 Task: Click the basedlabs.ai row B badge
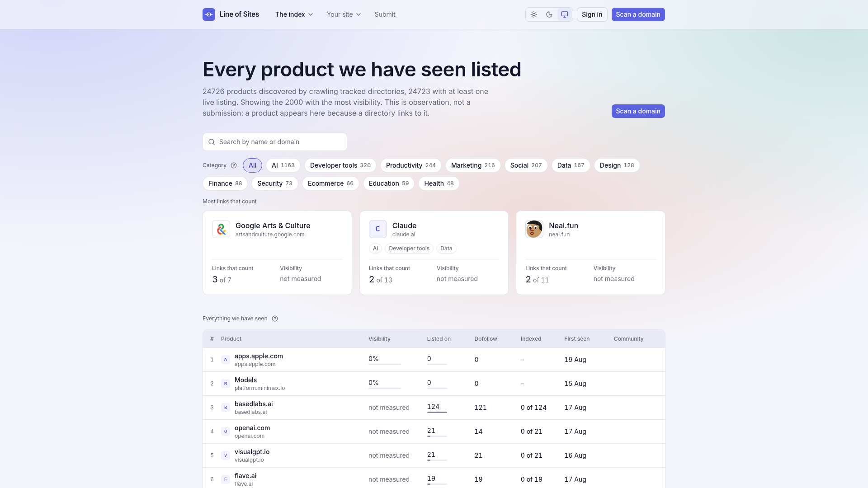point(226,408)
